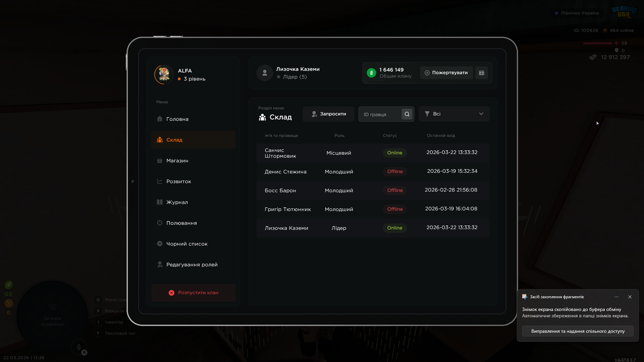The image size is (644, 362).
Task: Click the Журнал book icon
Action: 159,202
